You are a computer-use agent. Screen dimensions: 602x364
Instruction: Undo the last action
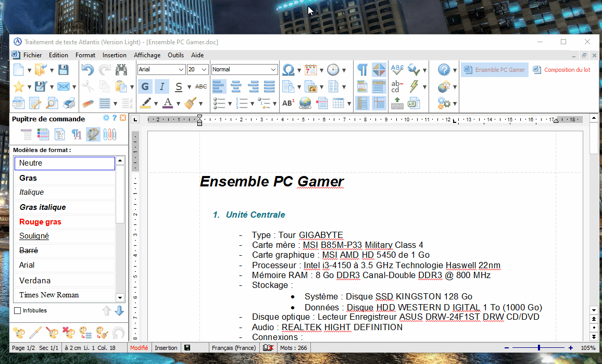pyautogui.click(x=87, y=69)
